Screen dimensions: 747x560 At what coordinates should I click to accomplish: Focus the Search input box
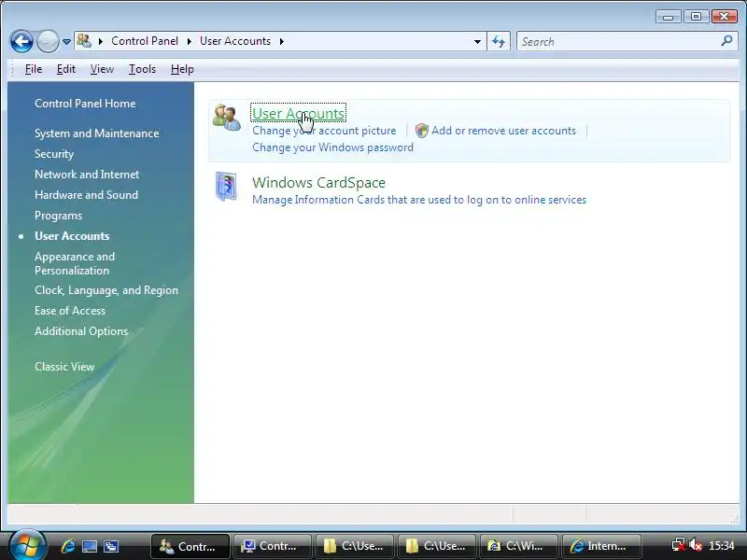(619, 41)
